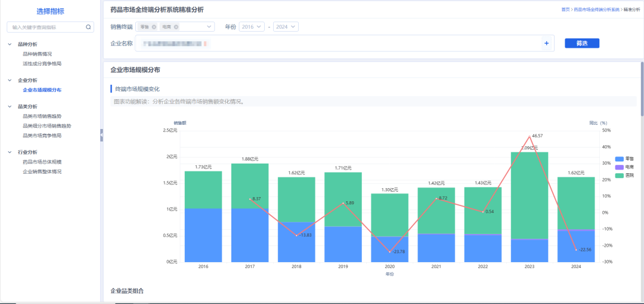
Task: Toggle 医院 series in chart legend
Action: [624, 175]
